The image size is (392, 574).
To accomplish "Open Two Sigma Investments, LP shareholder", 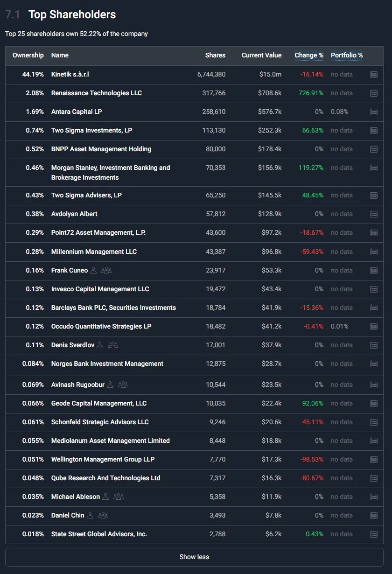I will pyautogui.click(x=91, y=130).
